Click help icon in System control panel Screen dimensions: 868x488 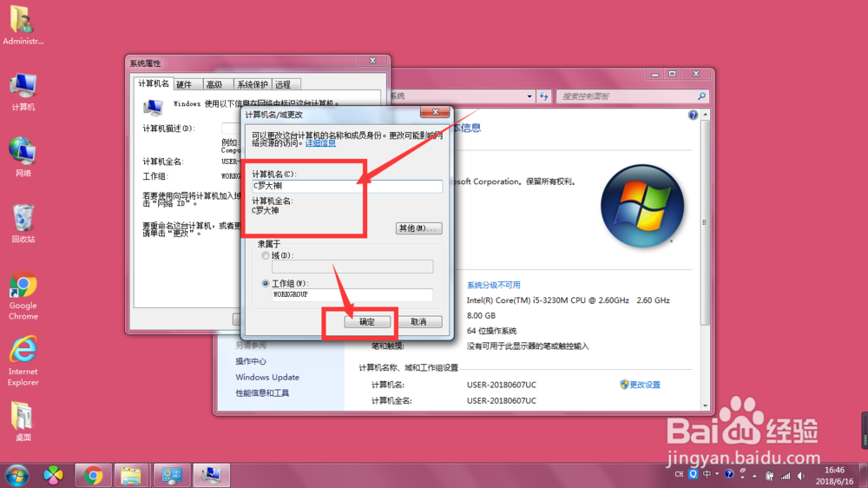pyautogui.click(x=693, y=115)
